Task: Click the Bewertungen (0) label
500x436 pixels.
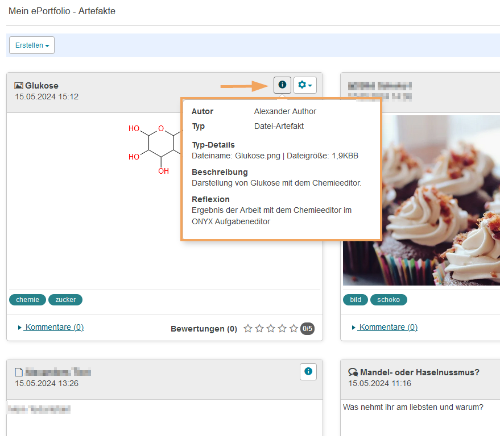Action: (204, 329)
